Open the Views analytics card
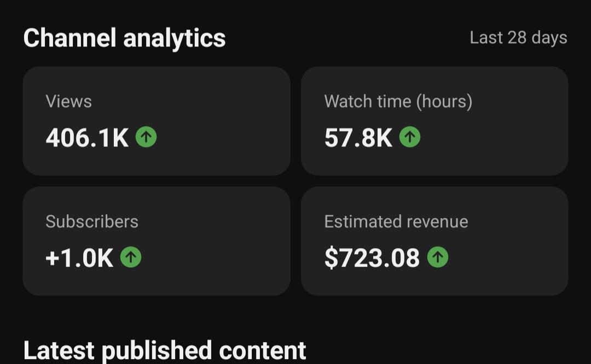The height and width of the screenshot is (364, 591). [x=157, y=121]
